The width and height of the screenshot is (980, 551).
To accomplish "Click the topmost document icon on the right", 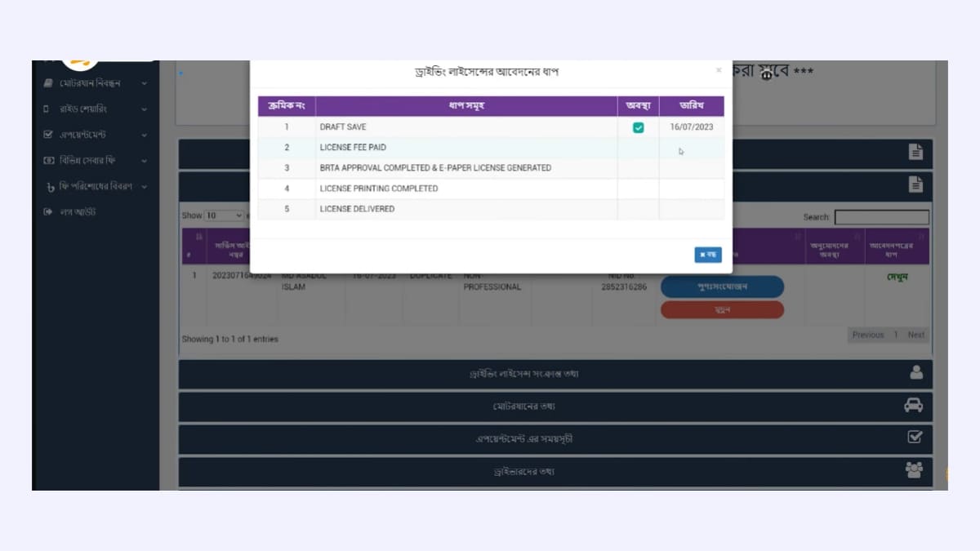I will click(916, 152).
